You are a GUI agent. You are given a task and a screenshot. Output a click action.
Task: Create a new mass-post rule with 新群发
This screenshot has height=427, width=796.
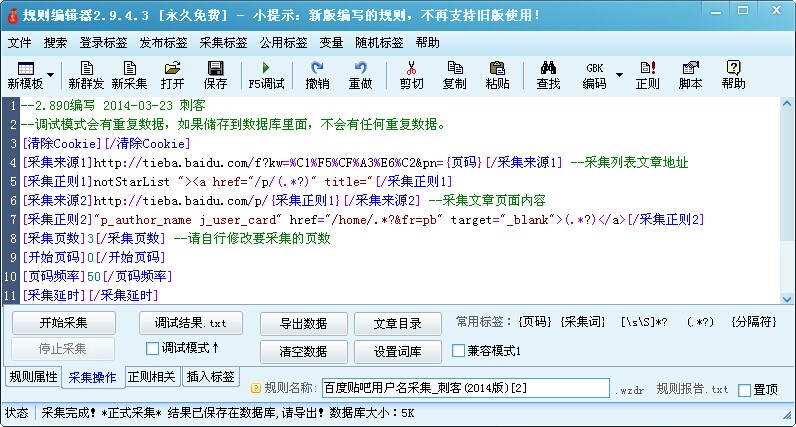(x=86, y=75)
